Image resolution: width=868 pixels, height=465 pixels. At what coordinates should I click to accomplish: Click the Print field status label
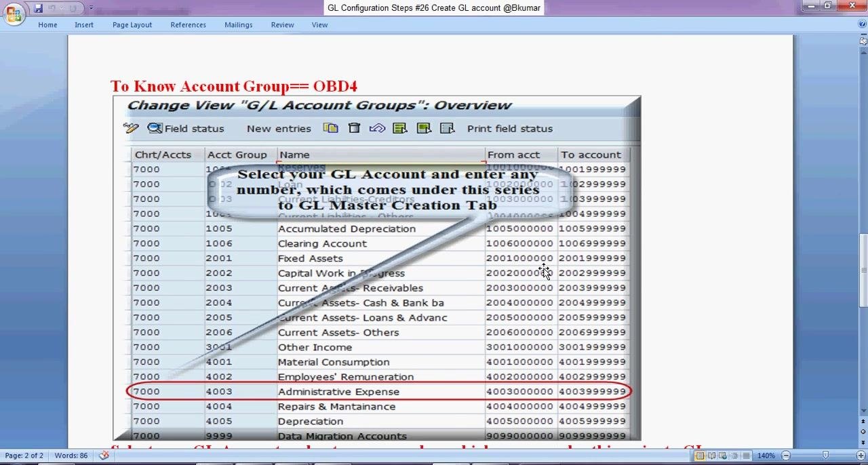pyautogui.click(x=510, y=129)
